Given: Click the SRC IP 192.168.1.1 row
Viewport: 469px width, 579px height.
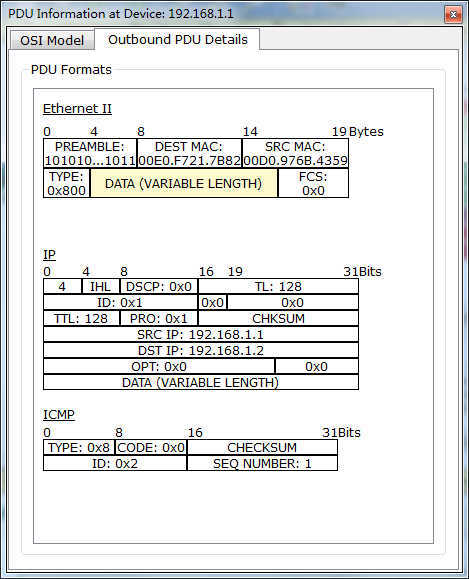Looking at the screenshot, I should coord(201,335).
